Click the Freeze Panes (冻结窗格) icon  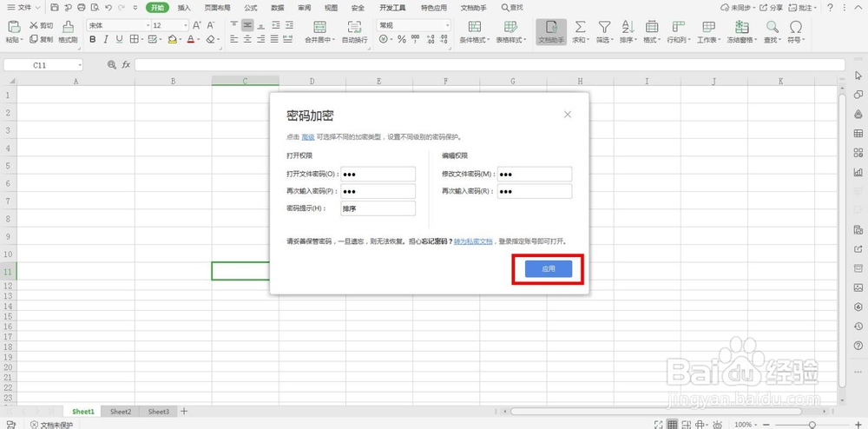pyautogui.click(x=742, y=27)
